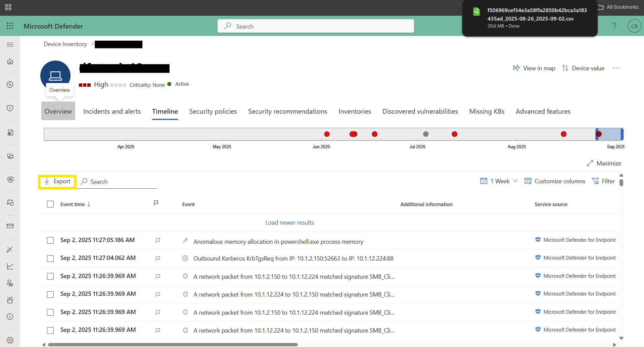This screenshot has width=644, height=347.
Task: Open Settings gear in left sidebar
Action: 10,340
